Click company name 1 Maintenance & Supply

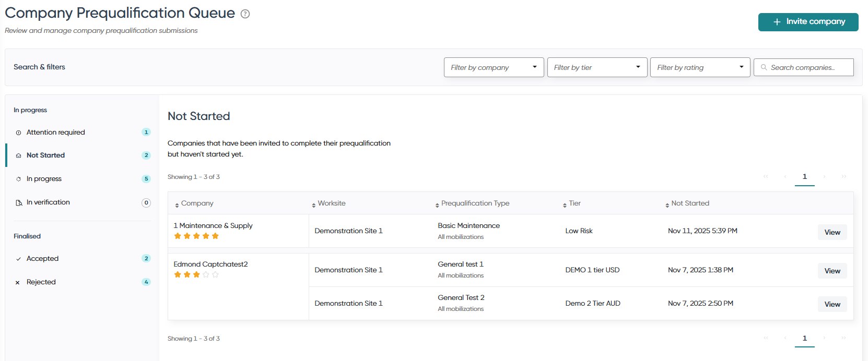pos(213,226)
